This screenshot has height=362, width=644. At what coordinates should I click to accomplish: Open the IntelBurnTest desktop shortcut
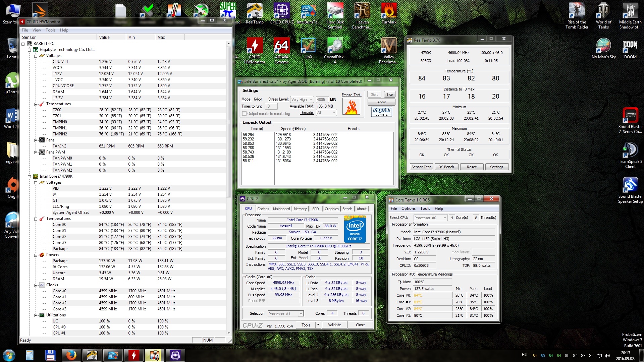[308, 13]
